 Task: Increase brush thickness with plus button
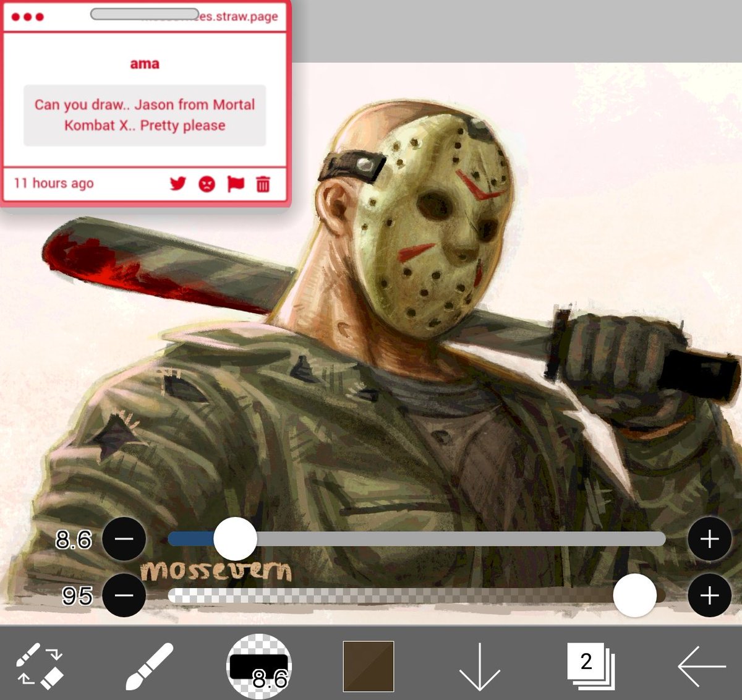pyautogui.click(x=709, y=539)
